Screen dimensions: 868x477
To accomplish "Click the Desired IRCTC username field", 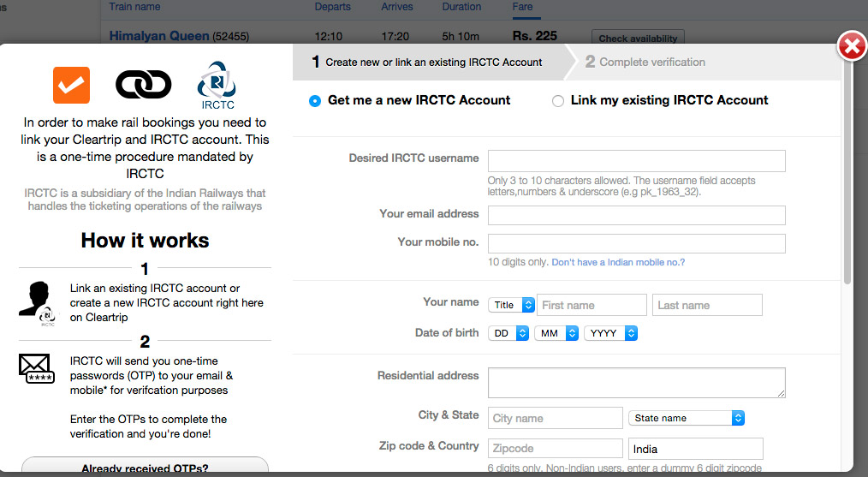I will point(636,161).
